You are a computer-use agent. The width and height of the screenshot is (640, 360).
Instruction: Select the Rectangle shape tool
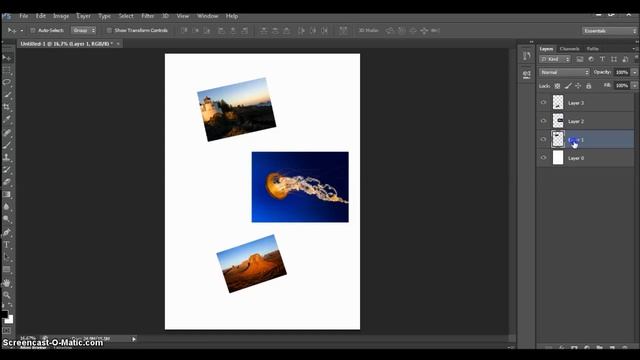(7, 269)
